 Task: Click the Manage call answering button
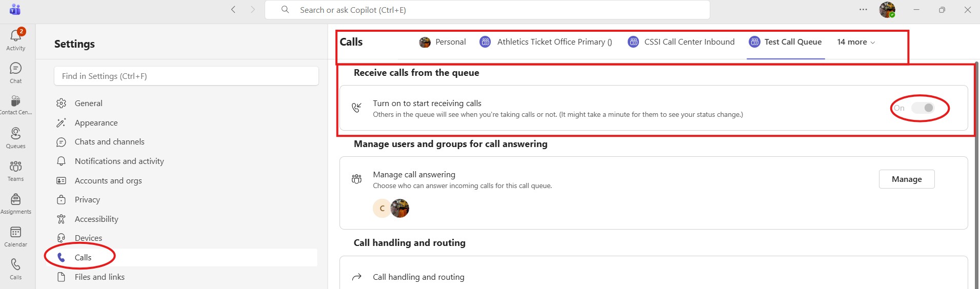coord(907,179)
